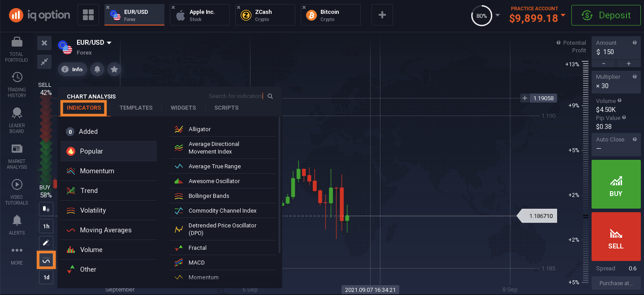Select Momentum indicators category
644x295 pixels.
pyautogui.click(x=109, y=171)
